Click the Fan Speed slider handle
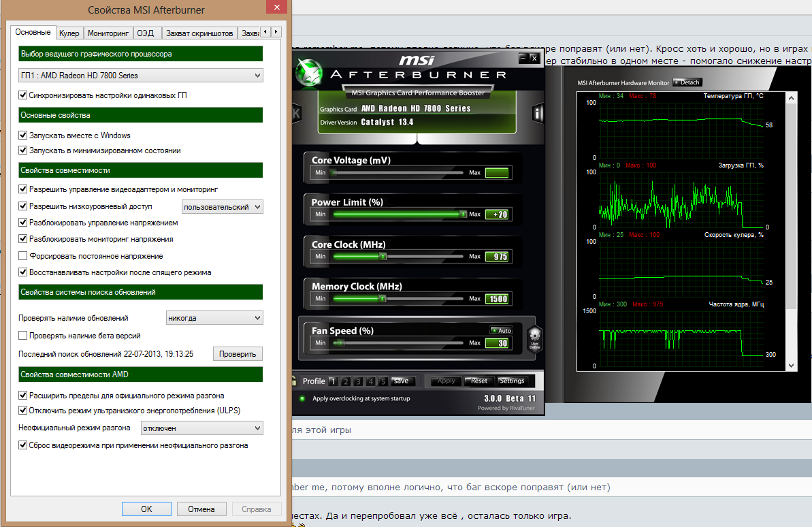This screenshot has width=812, height=527. 341,342
